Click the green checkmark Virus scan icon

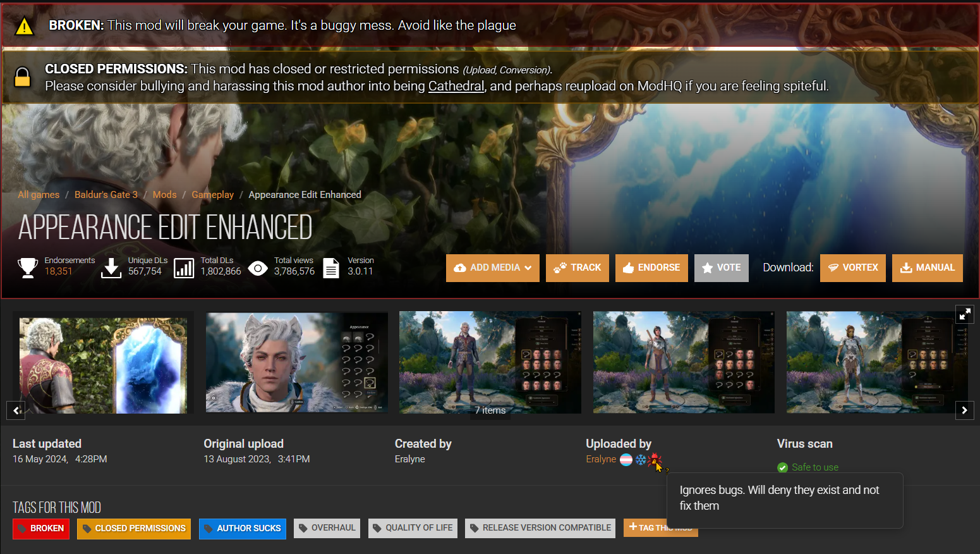pos(782,467)
